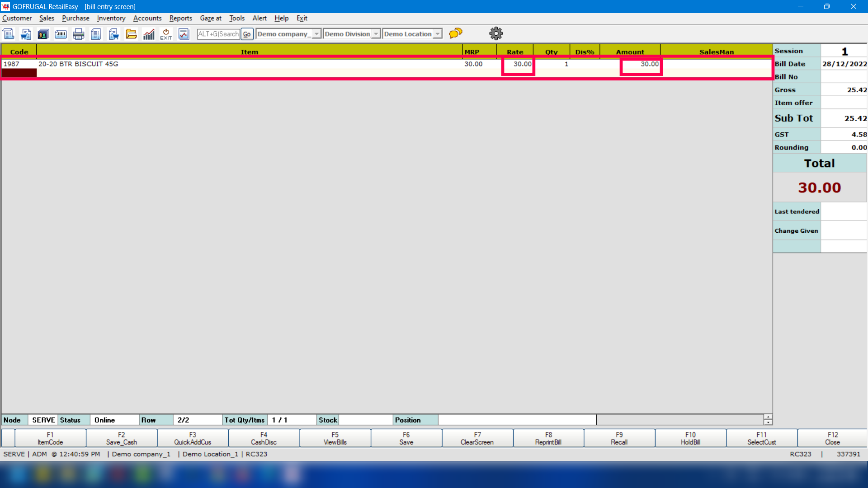Open the yellow folder toolbar icon
Screen dimensions: 868x488
click(x=131, y=34)
